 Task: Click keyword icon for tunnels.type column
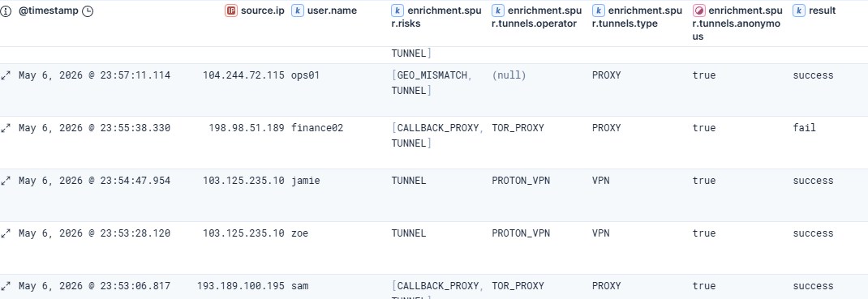pyautogui.click(x=599, y=11)
